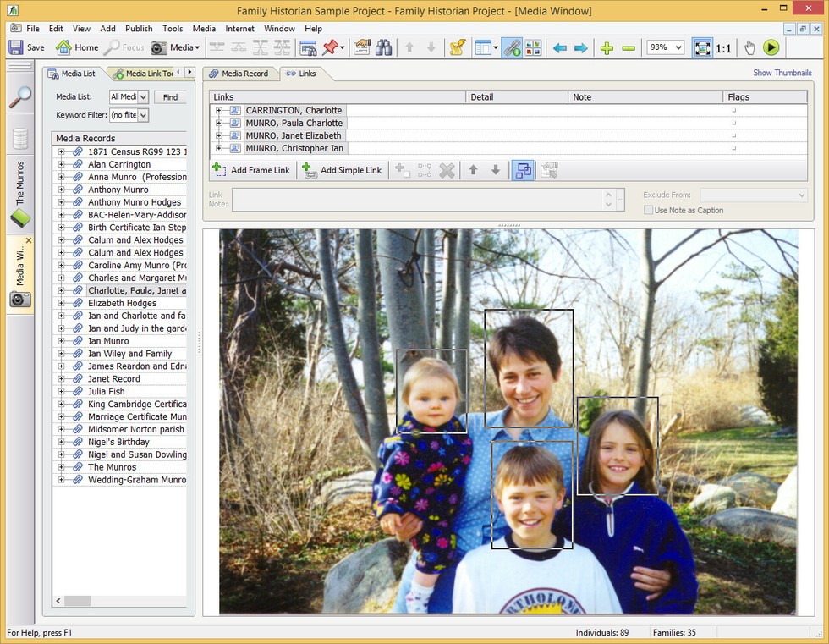Expand the CARRINGTON, Charlotte link entry
The height and width of the screenshot is (644, 829).
220,110
